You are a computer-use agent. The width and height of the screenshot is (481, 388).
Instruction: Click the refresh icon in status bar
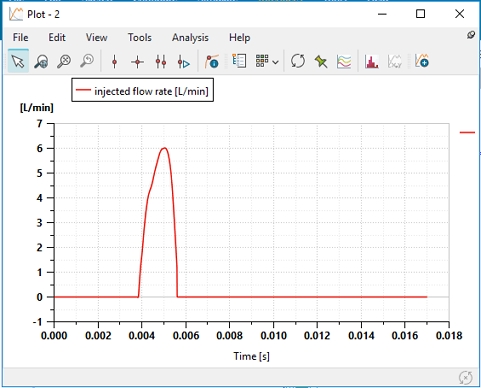465,378
